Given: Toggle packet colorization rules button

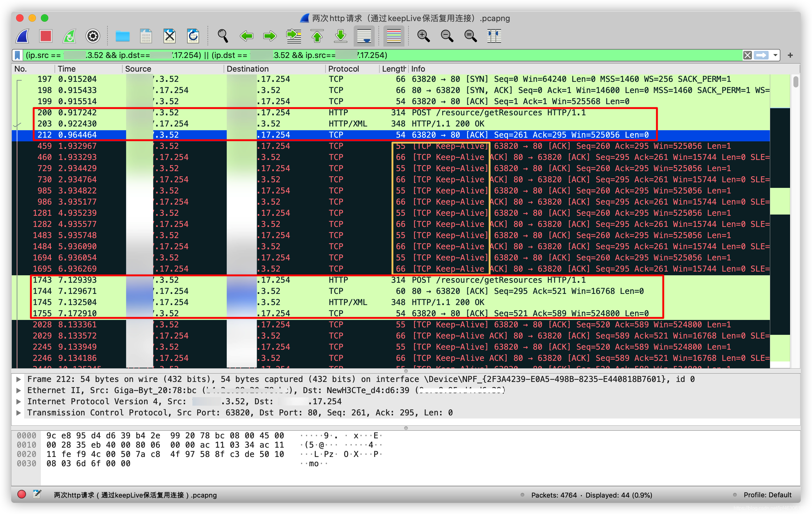Looking at the screenshot, I should (394, 36).
